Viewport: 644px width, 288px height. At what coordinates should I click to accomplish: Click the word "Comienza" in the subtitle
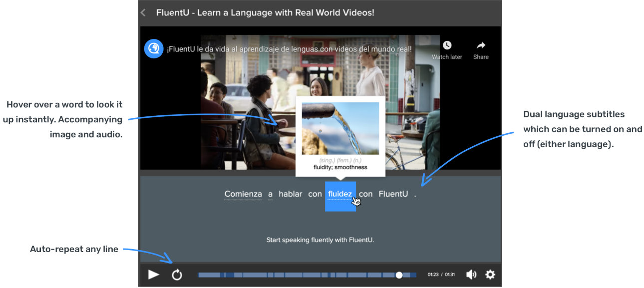[243, 194]
